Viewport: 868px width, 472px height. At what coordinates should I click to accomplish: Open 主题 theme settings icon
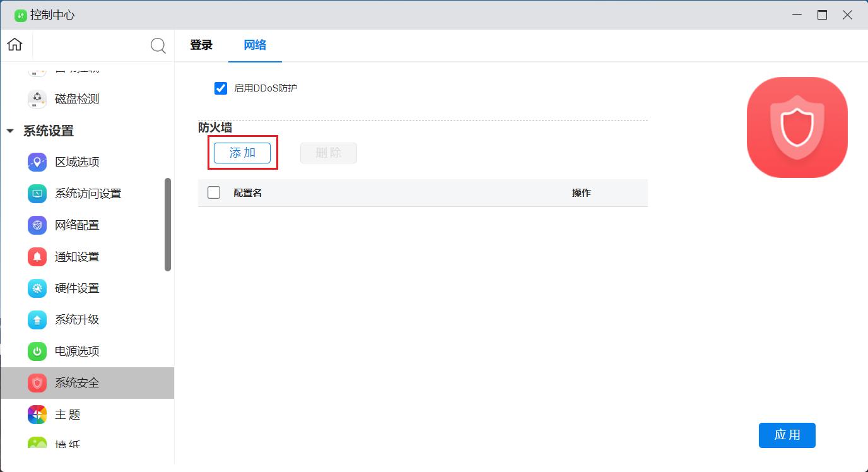37,415
